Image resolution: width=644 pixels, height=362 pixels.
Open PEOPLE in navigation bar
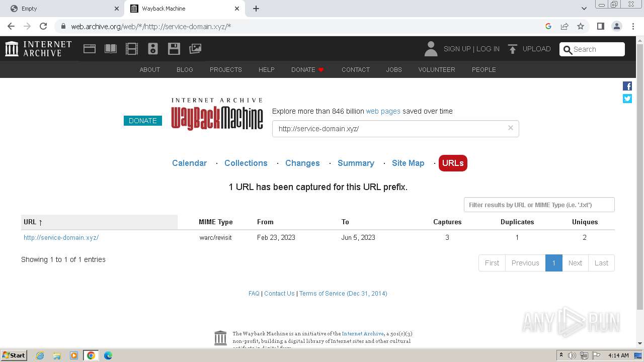pos(484,69)
